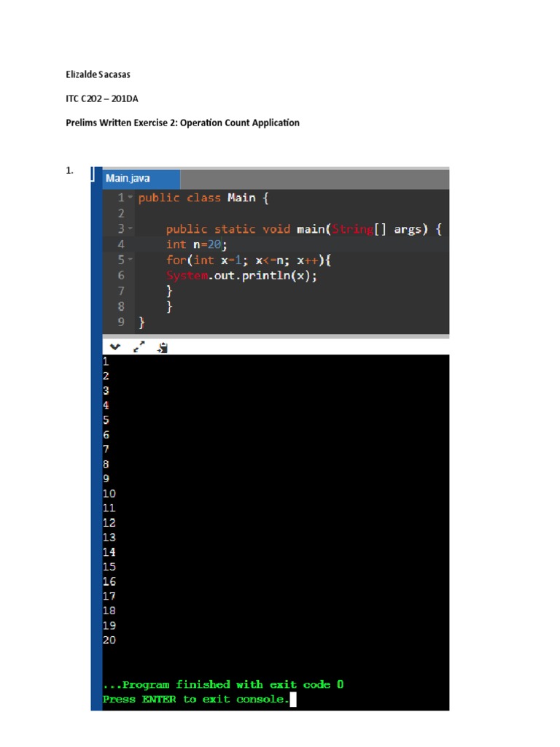Image resolution: width=560 pixels, height=747 pixels.
Task: Click the 'Prelims Written Exercise 2' heading
Action: point(182,123)
